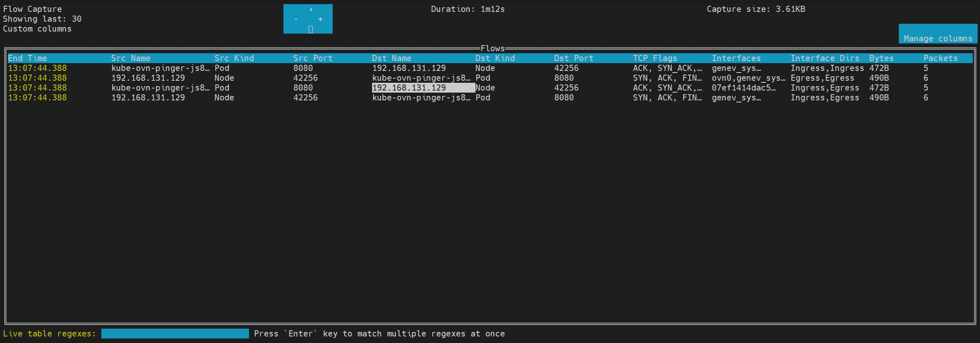Click the play triangle icon
This screenshot has height=343, width=980.
pos(311,9)
